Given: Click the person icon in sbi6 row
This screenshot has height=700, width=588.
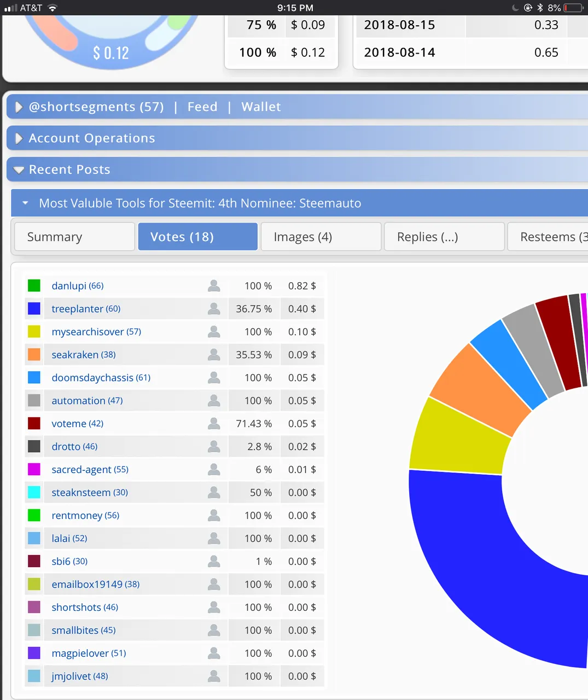Looking at the screenshot, I should point(214,561).
